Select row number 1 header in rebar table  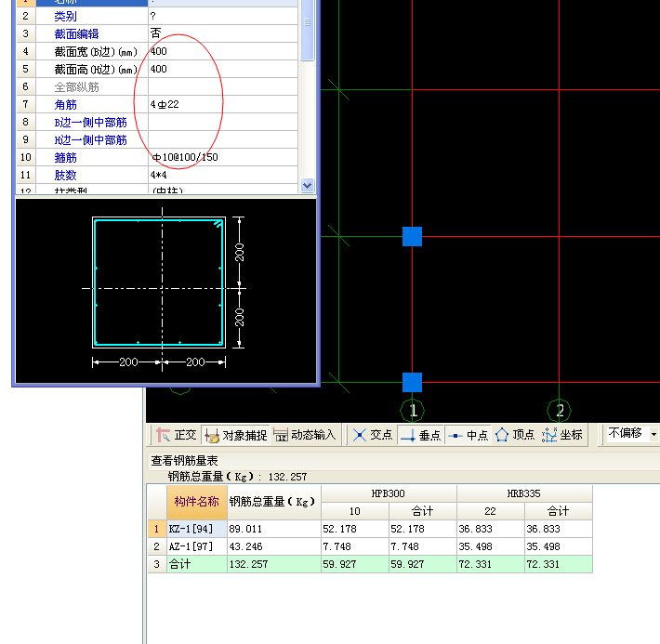coord(157,529)
